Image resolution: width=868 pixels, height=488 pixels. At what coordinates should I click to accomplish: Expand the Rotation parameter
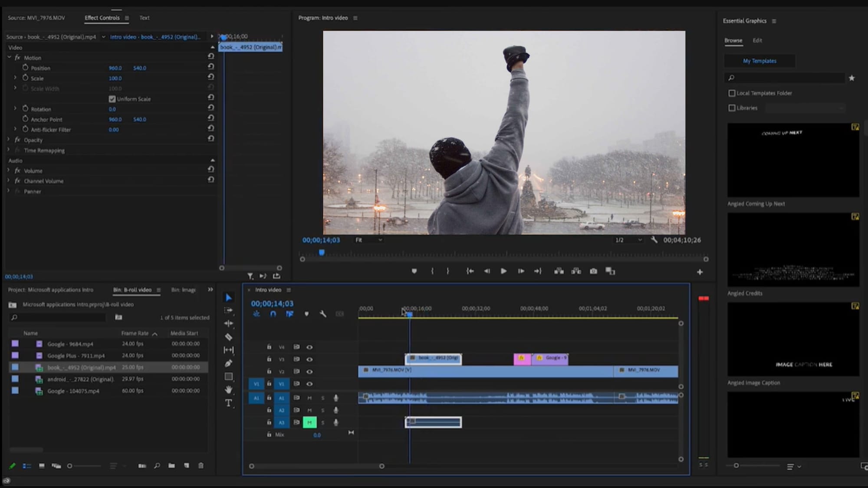(x=15, y=108)
